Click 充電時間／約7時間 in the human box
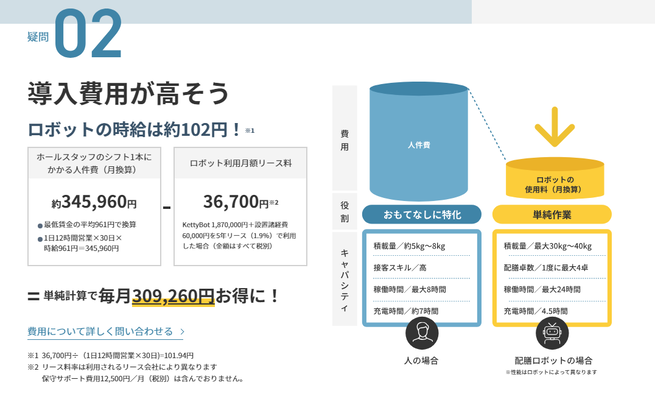Image resolution: width=655 pixels, height=402 pixels. click(x=406, y=311)
